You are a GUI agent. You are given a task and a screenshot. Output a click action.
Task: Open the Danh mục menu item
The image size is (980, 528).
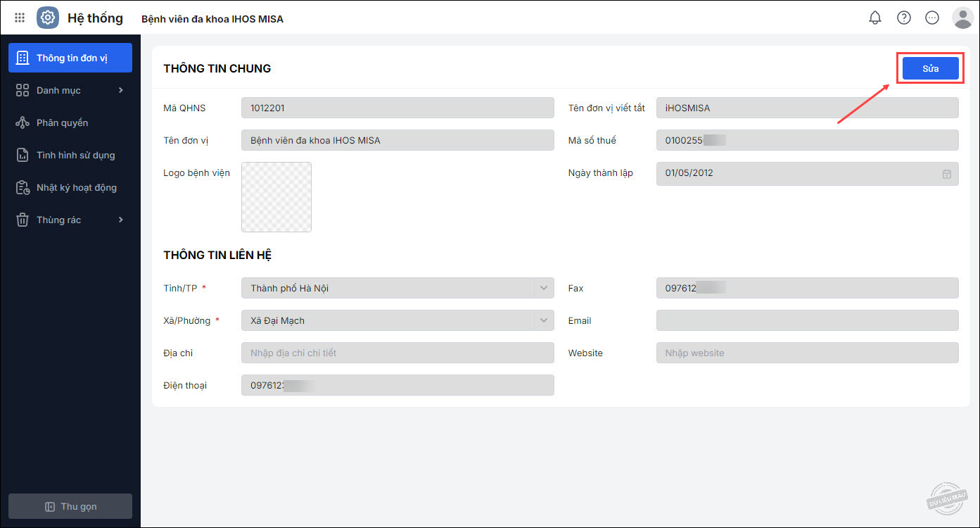[x=70, y=90]
